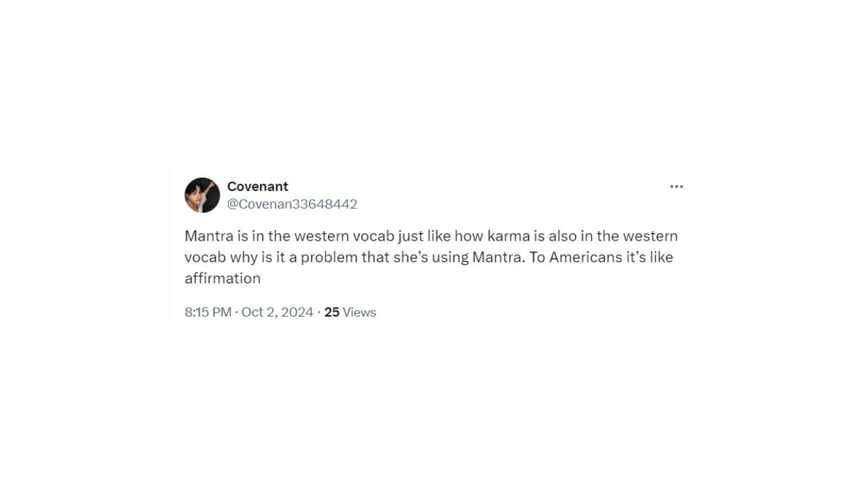Screen dimensions: 868x488
Task: Click the "Views" label beside the count
Action: [x=359, y=312]
